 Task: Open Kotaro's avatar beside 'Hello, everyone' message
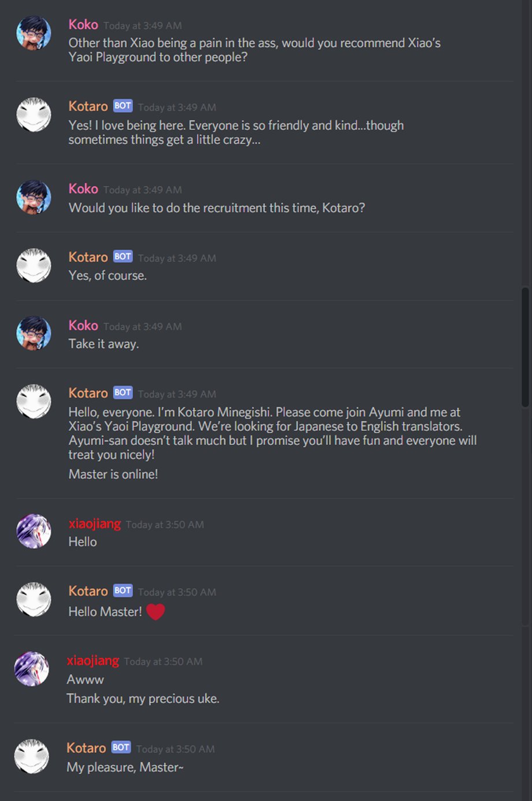click(x=34, y=401)
